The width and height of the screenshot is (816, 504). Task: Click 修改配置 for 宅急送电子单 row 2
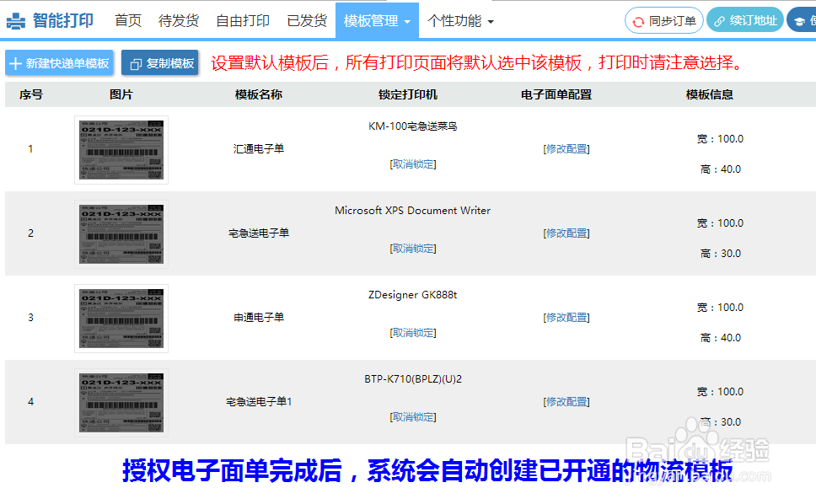coord(566,233)
